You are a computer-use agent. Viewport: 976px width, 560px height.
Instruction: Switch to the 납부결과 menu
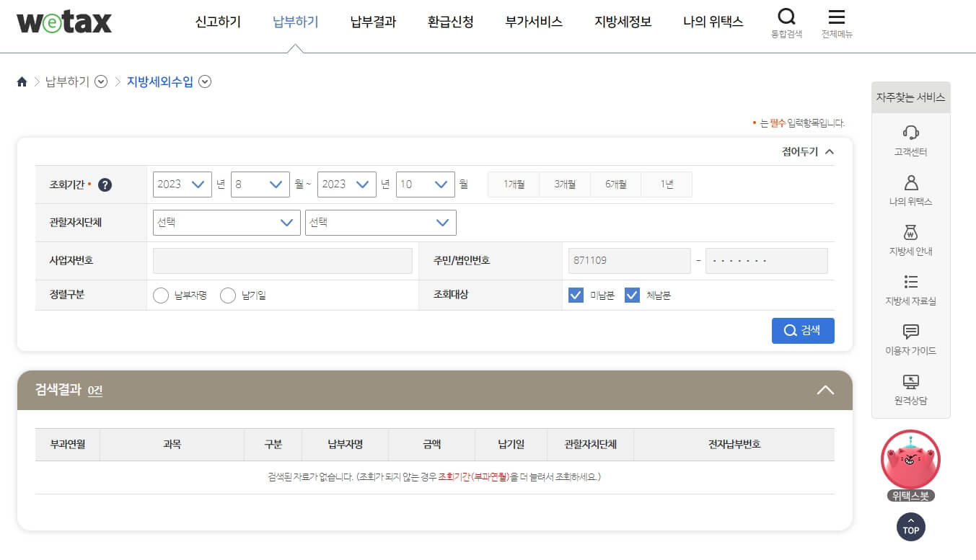372,22
